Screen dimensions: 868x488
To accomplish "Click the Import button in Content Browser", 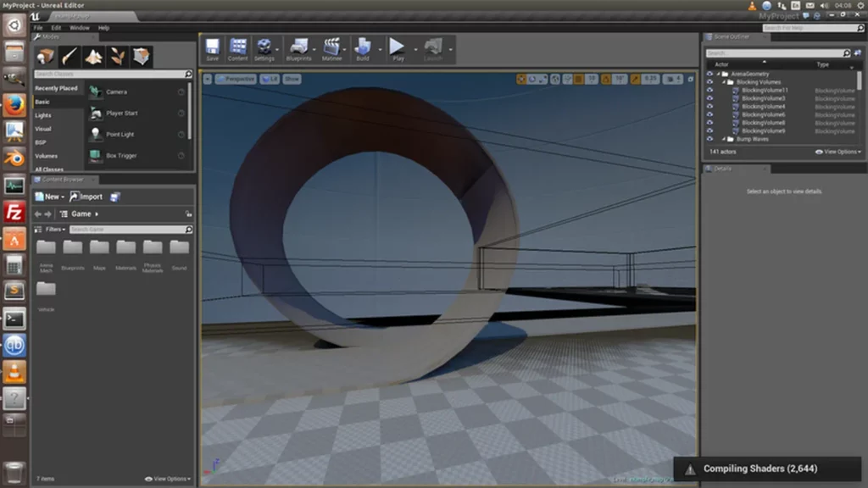I will [x=86, y=197].
